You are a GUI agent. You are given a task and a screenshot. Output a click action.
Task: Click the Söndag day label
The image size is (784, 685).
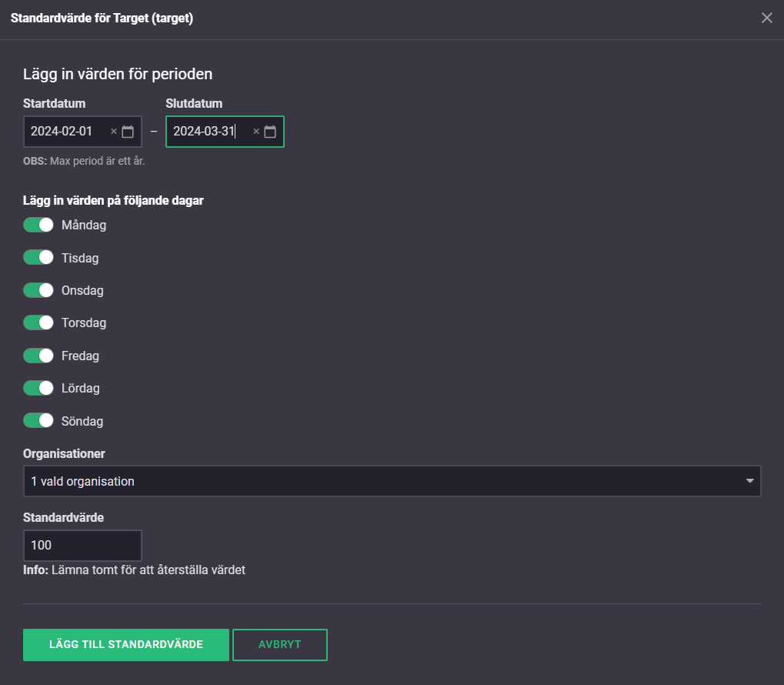[x=82, y=421]
